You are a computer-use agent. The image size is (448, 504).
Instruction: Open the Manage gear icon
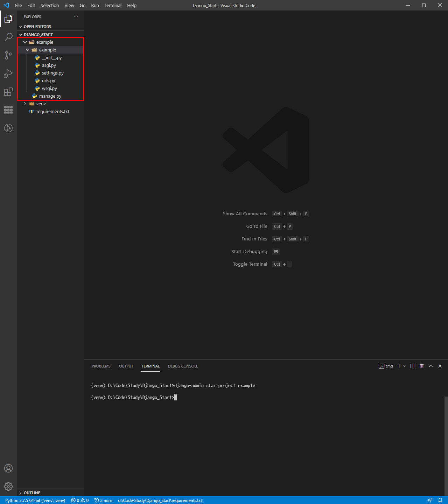coord(8,486)
